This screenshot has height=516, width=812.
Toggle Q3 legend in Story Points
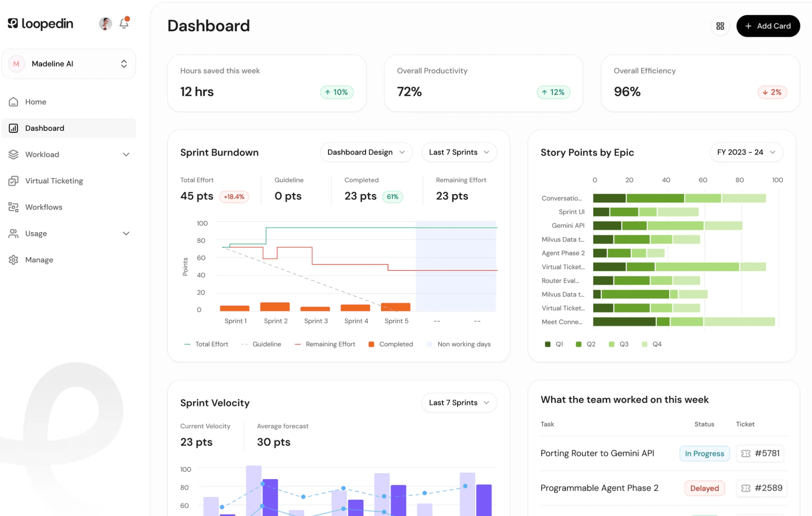click(x=618, y=344)
